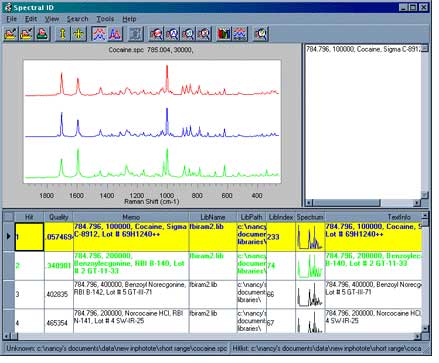Viewport: 439px width, 363px height.
Task: Click the quality value 340981
Action: click(x=59, y=266)
